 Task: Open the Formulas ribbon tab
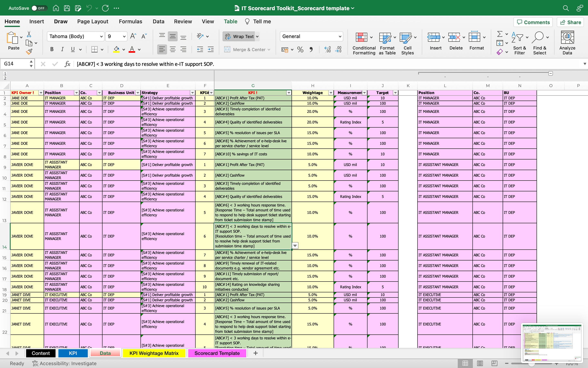tap(130, 21)
